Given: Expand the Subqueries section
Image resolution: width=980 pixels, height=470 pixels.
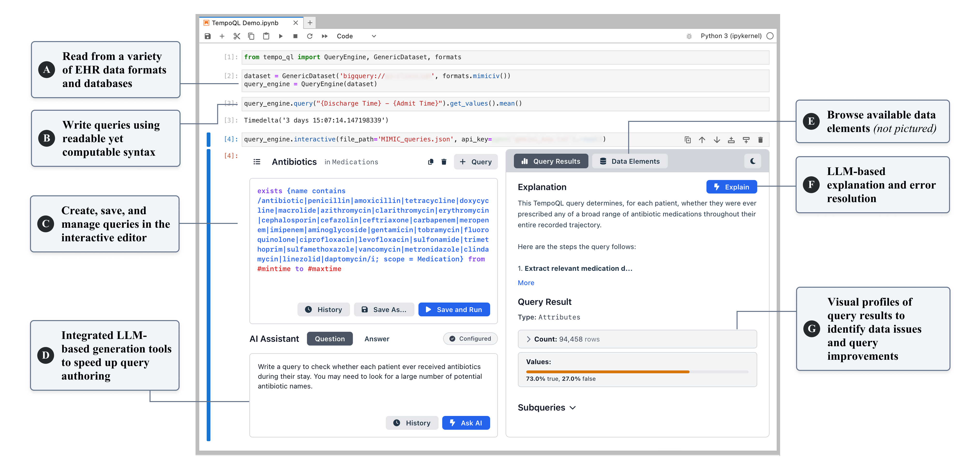Looking at the screenshot, I should click(547, 408).
